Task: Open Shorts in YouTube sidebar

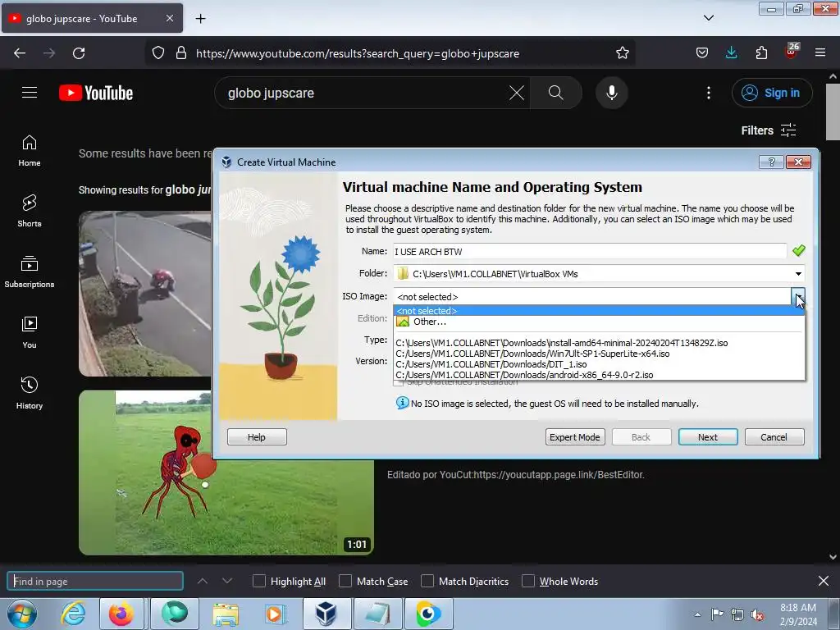Action: (30, 211)
